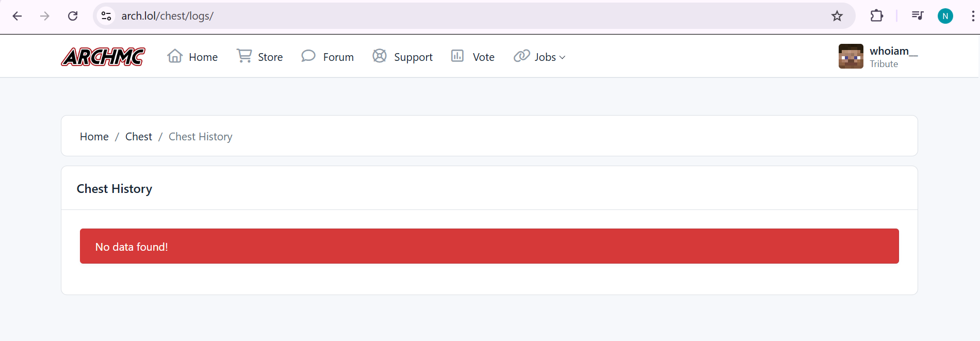Screen dimensions: 980x341
Task: Bookmark this page with the star icon
Action: (x=837, y=16)
